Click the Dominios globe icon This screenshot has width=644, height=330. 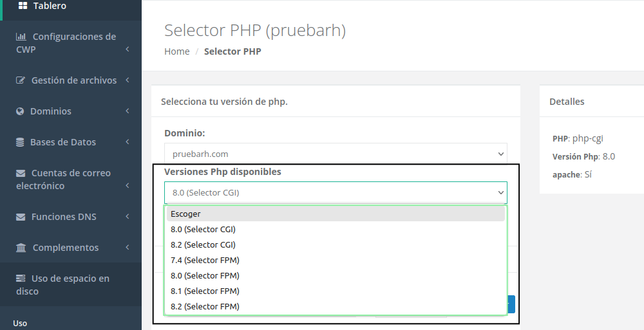(x=20, y=111)
